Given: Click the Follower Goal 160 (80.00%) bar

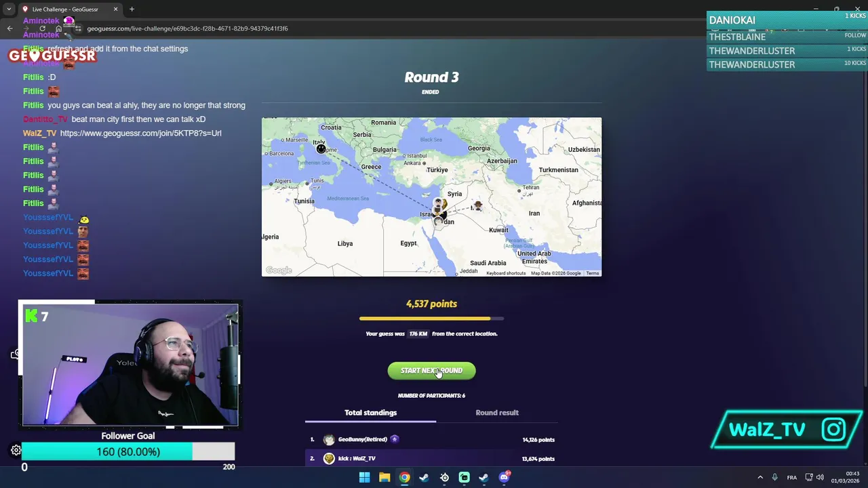Looking at the screenshot, I should point(128,452).
